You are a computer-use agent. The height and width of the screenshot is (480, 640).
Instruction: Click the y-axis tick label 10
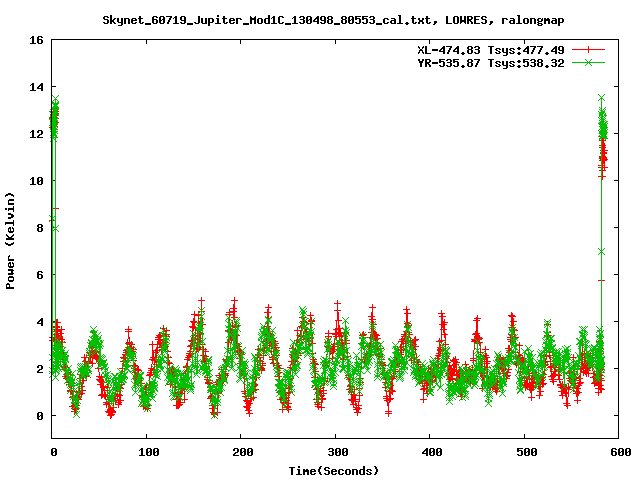point(36,181)
